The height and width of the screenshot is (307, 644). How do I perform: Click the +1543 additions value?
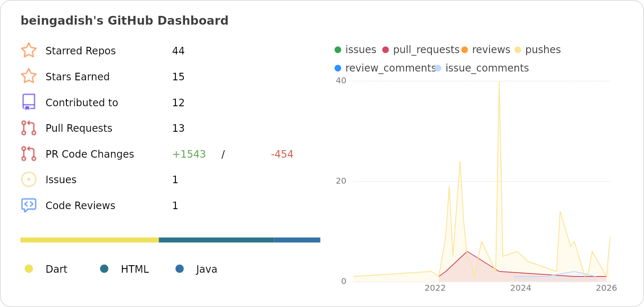click(189, 154)
